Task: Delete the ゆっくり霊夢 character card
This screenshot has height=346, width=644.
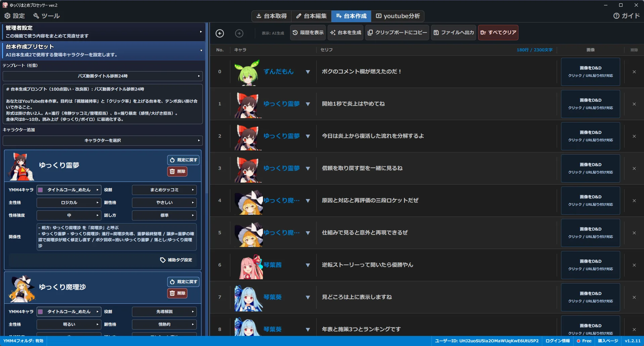Action: click(177, 171)
